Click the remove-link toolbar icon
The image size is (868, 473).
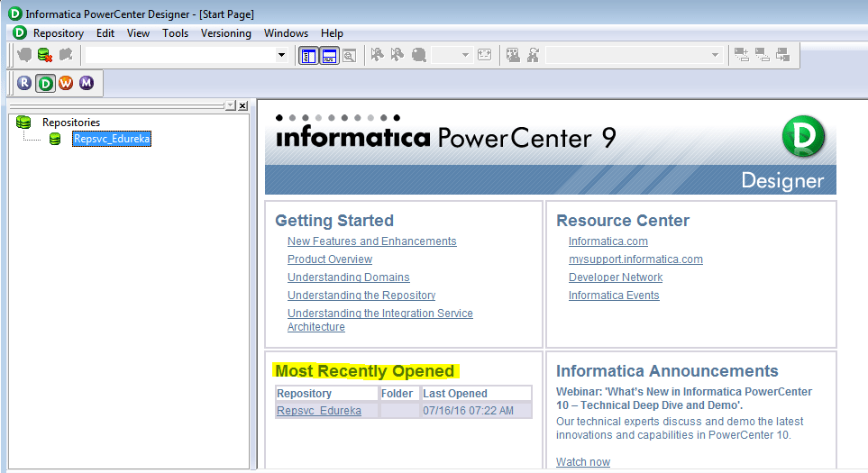tap(763, 55)
